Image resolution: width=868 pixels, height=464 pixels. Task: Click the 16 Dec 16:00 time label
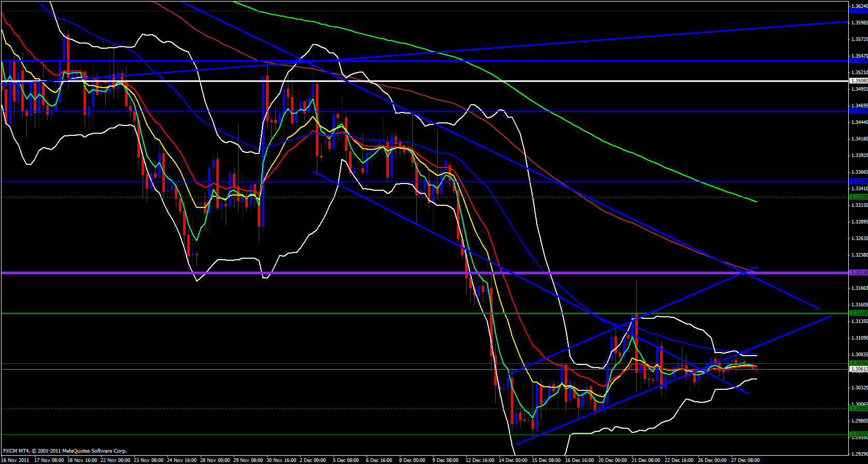click(x=580, y=460)
